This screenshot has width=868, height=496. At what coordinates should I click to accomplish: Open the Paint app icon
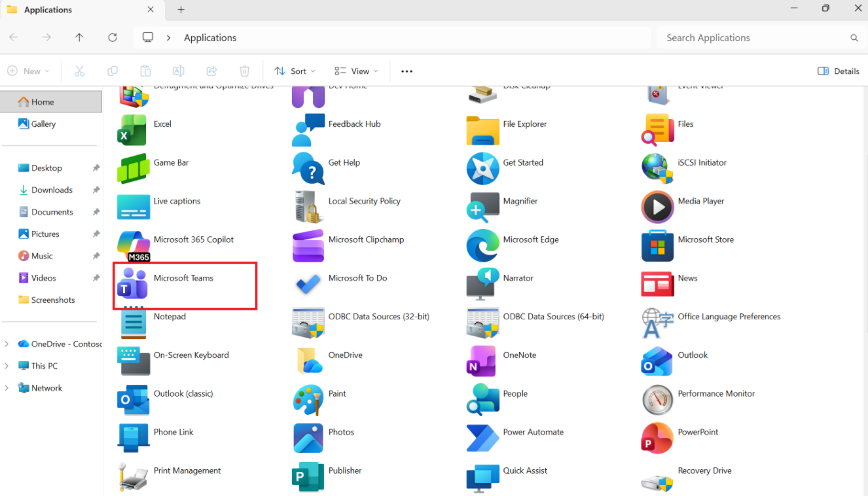(308, 400)
